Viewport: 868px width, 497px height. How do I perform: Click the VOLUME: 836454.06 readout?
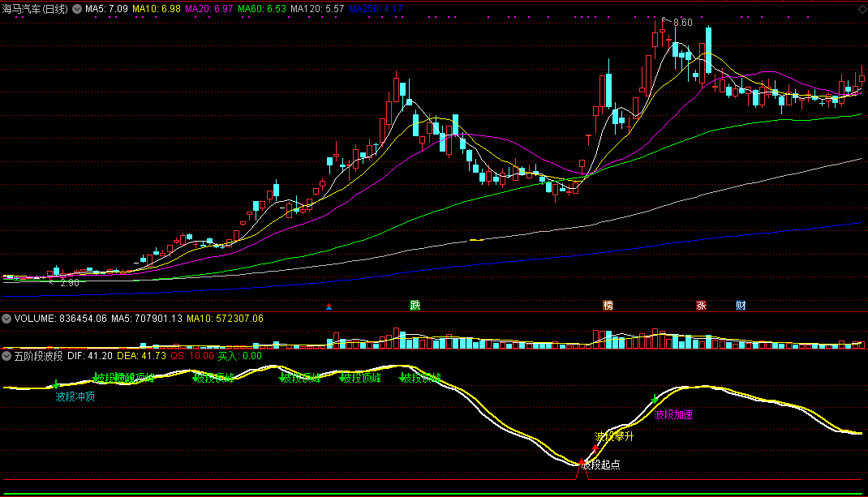point(60,319)
